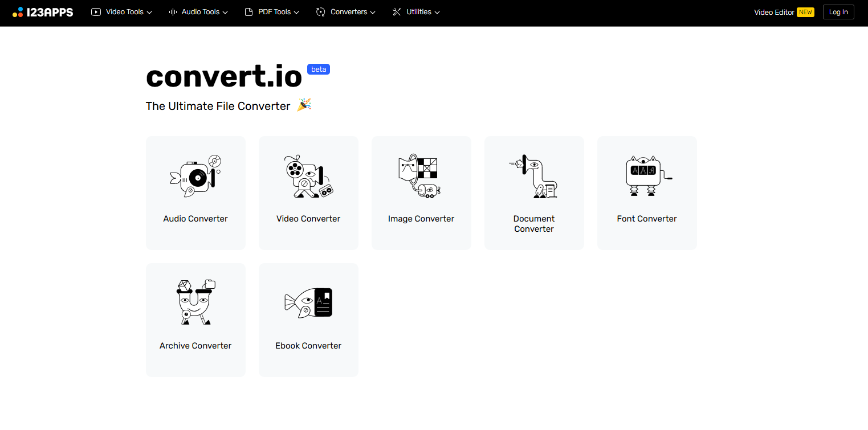
Task: Click the yellow NEW badge
Action: coord(805,12)
